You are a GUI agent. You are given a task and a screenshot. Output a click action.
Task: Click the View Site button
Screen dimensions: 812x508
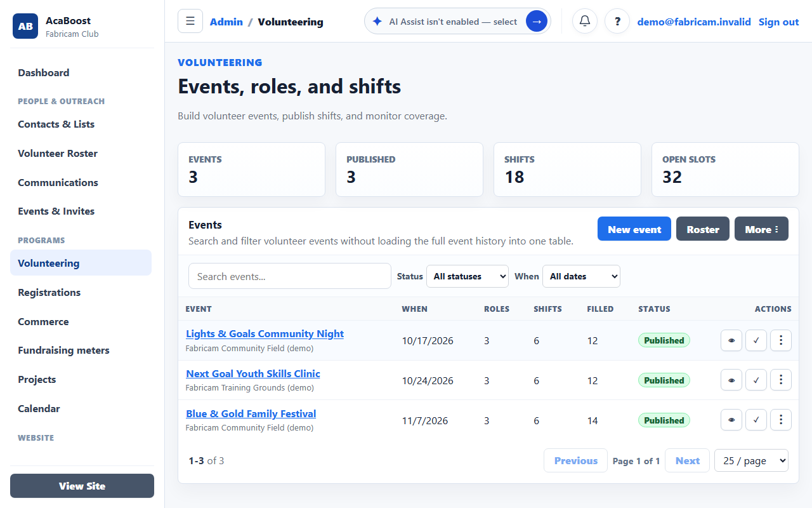point(82,486)
